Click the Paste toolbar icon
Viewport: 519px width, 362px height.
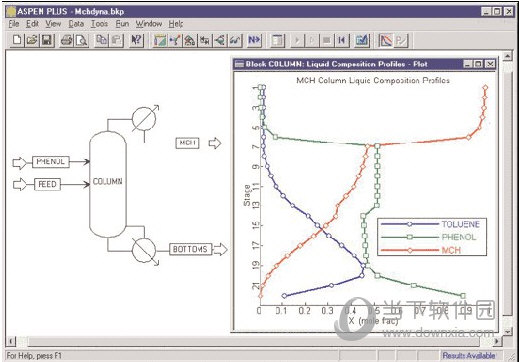tap(116, 40)
